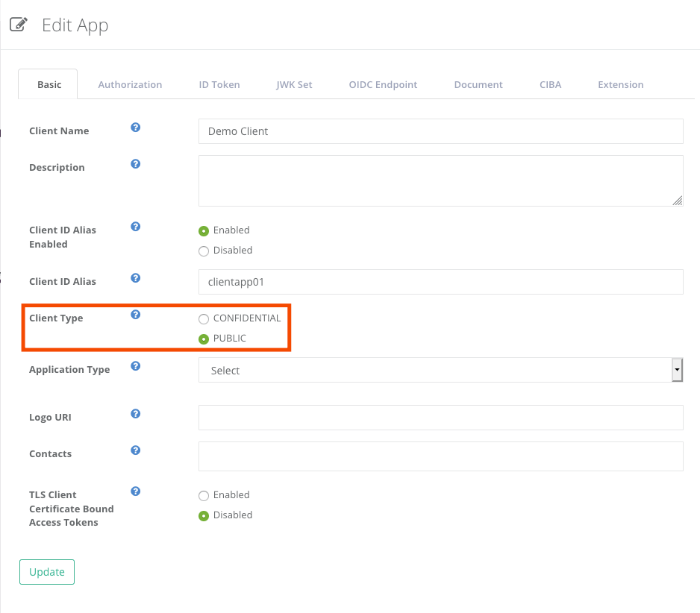
Task: Open the JWK Set tab
Action: (294, 84)
